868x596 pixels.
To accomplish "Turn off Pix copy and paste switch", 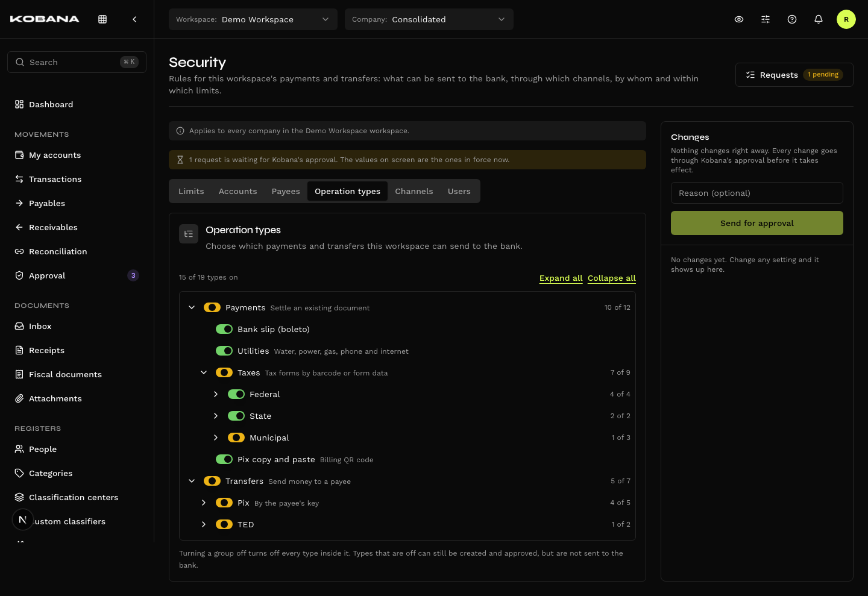I will 224,459.
